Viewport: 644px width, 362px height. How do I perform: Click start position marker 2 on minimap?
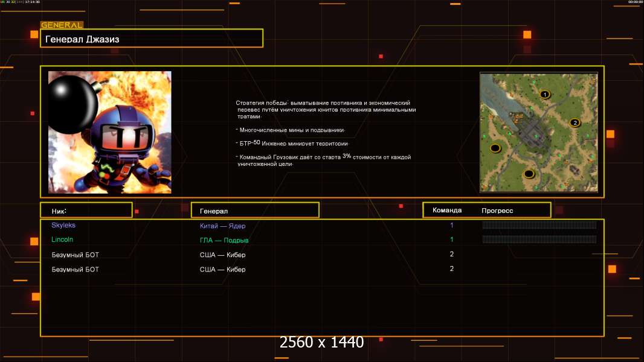[x=575, y=122]
